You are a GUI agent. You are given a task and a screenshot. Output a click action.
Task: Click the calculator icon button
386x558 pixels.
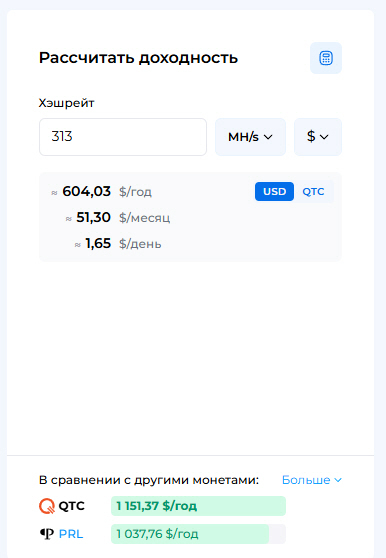pos(326,58)
